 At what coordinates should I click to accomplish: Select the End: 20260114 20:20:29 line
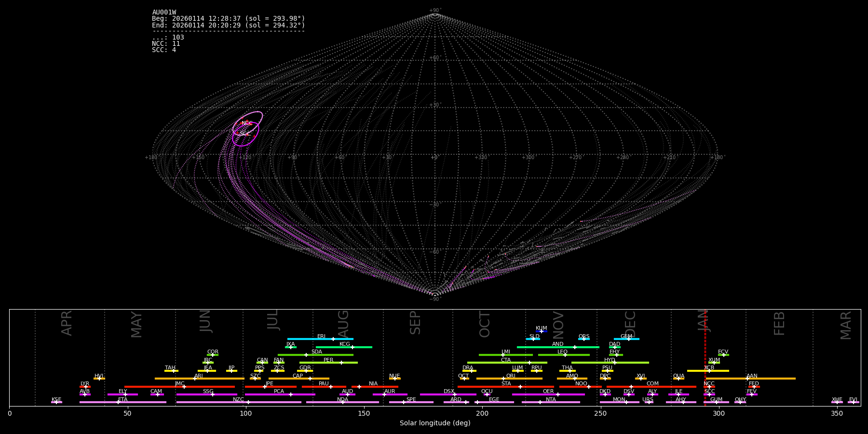click(x=229, y=25)
